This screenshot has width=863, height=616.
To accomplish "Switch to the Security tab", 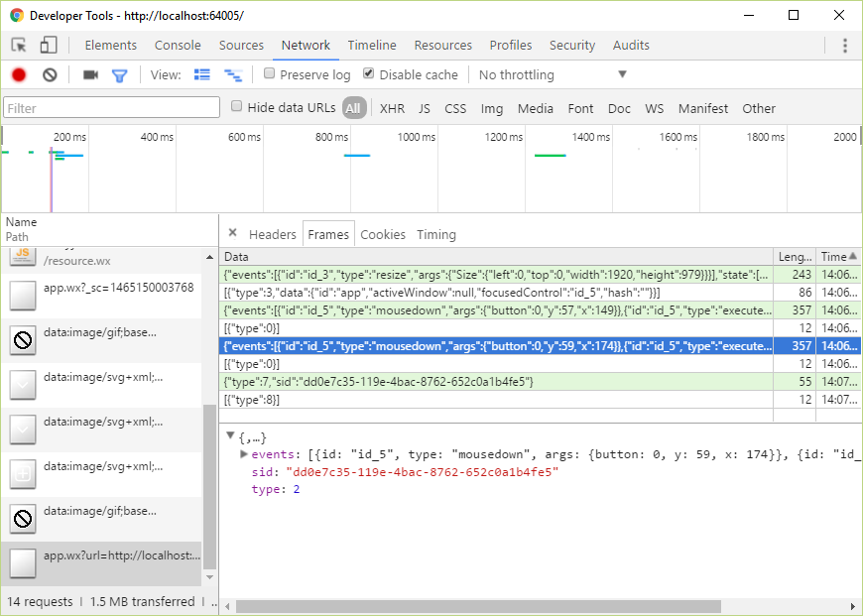I will [x=572, y=46].
